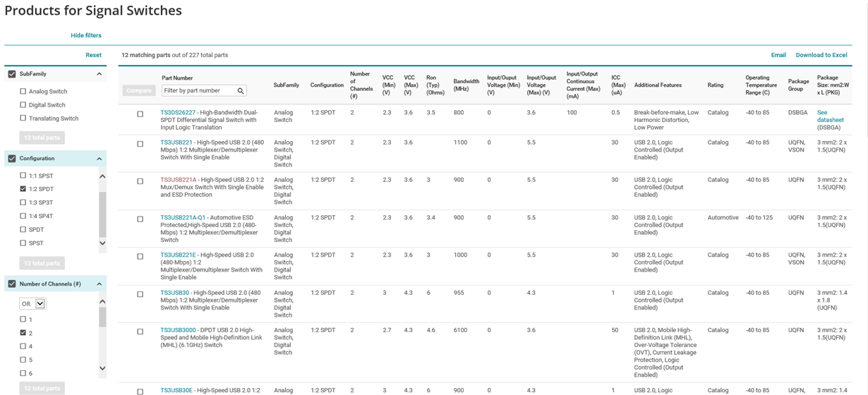Click the part number search magnifier icon
This screenshot has height=395, width=868.
(241, 90)
